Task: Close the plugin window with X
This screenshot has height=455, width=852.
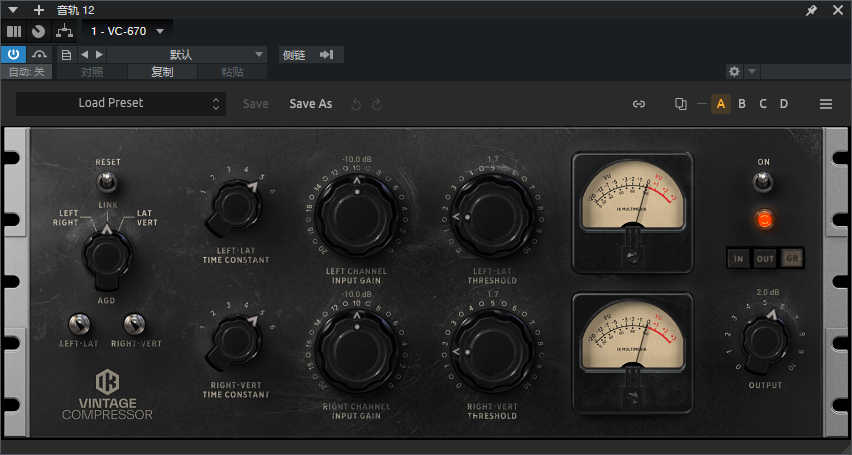Action: tap(837, 10)
